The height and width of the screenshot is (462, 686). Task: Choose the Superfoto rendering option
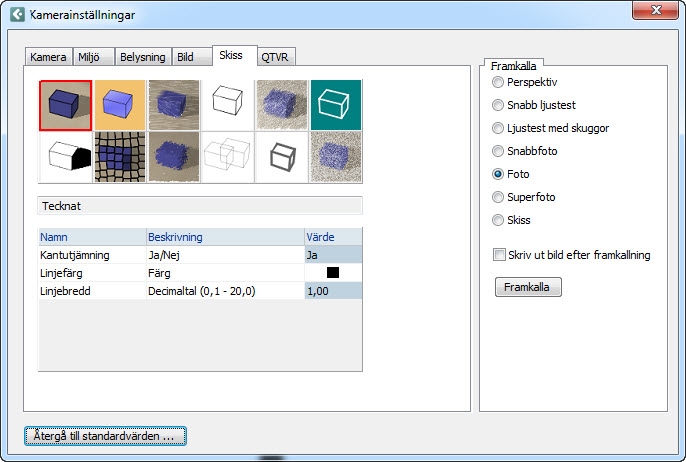point(498,197)
